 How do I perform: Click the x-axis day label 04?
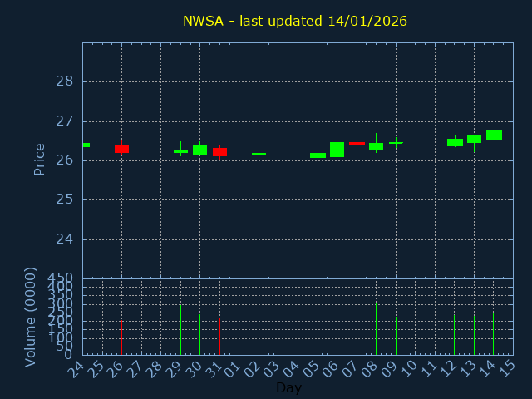click(291, 369)
